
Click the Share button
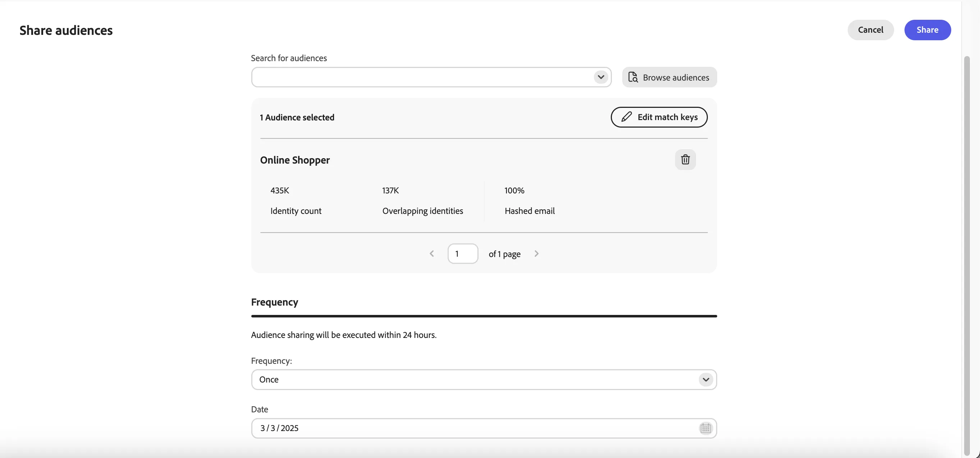(x=928, y=30)
